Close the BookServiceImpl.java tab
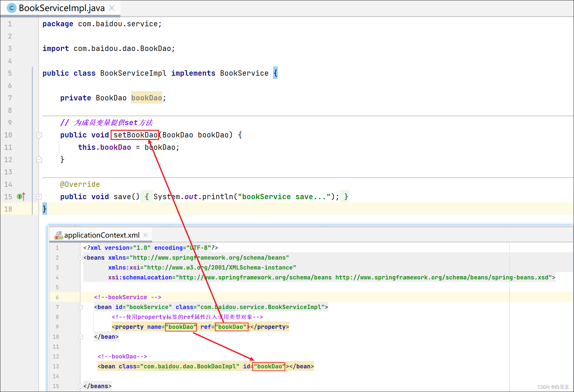574x392 pixels. (x=112, y=8)
